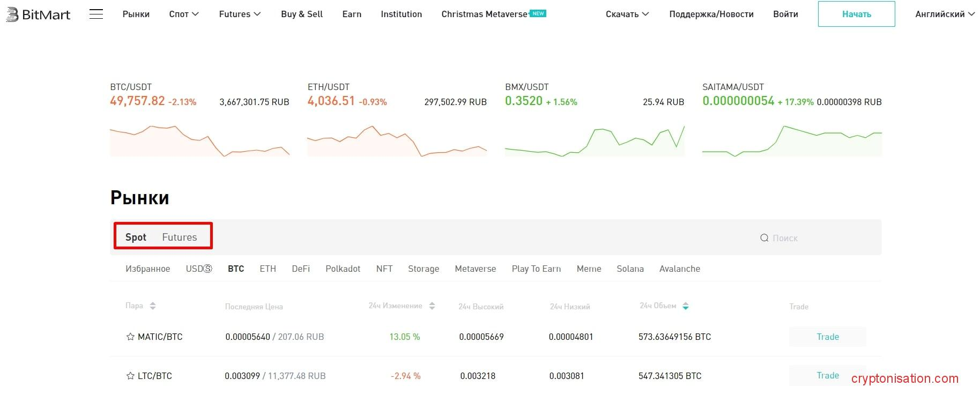This screenshot has height=394, width=980.
Task: Click the search magnifier icon
Action: pos(764,238)
